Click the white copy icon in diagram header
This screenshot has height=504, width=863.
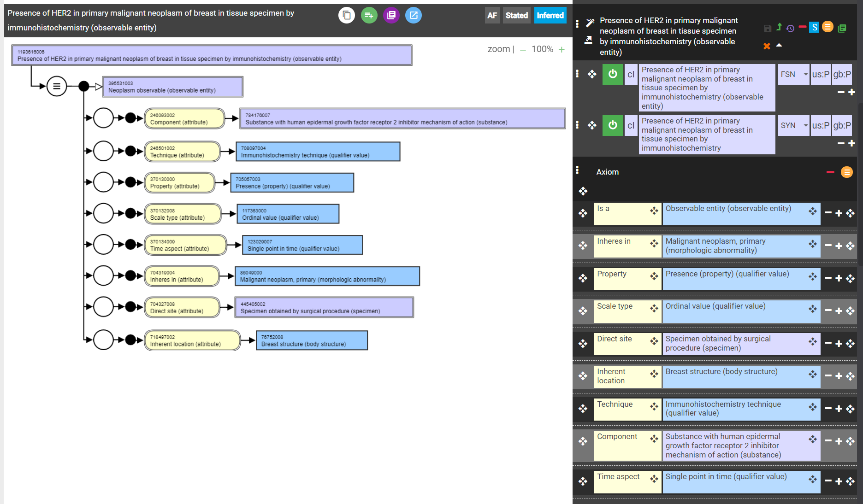point(347,15)
